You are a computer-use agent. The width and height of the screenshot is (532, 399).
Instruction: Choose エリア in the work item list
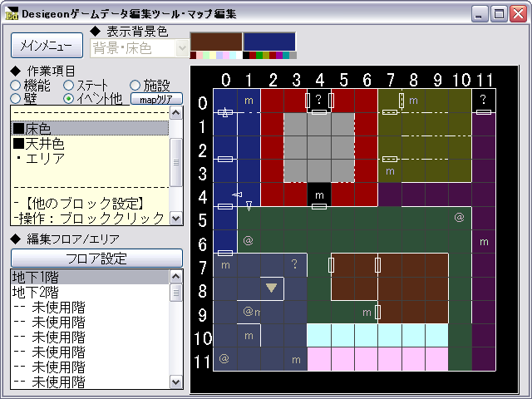click(90, 159)
